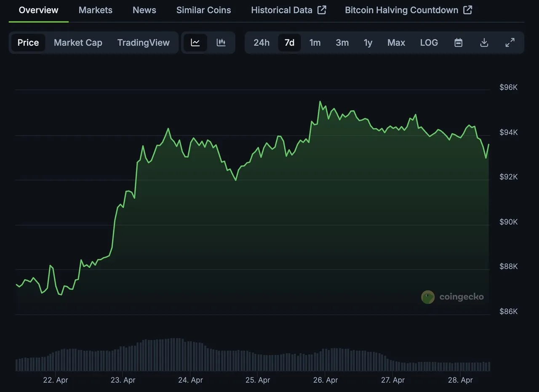The width and height of the screenshot is (539, 392).
Task: Select the 1m time range
Action: 315,42
